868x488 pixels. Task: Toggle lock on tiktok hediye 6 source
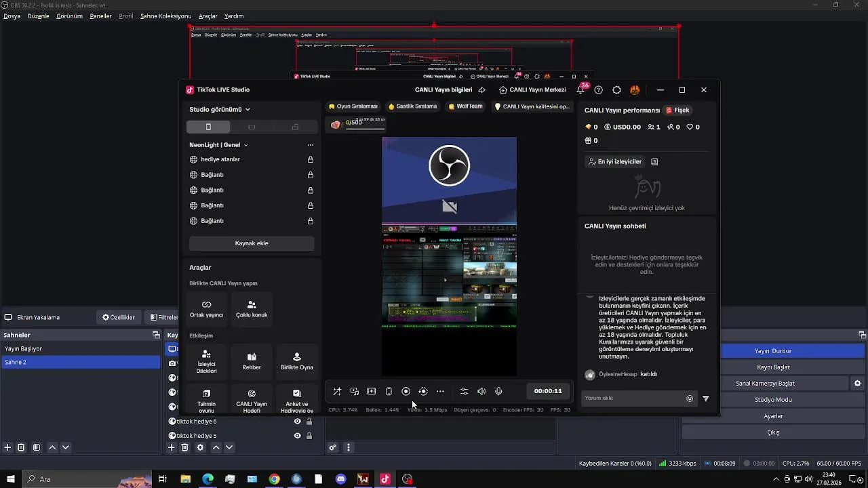[309, 422]
